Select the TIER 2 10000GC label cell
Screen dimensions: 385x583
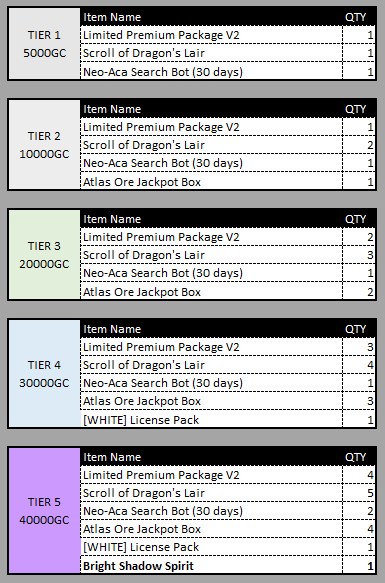(x=44, y=145)
